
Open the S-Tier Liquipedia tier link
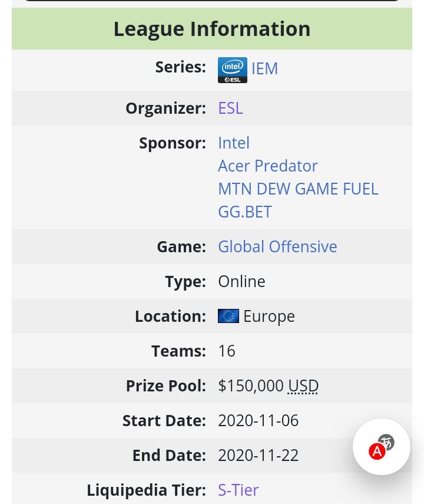[238, 490]
